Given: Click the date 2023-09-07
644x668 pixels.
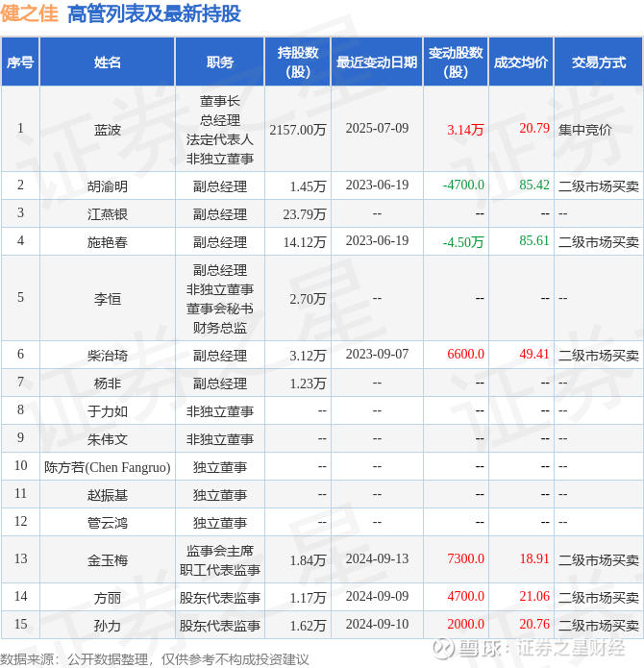Looking at the screenshot, I should 377,354.
